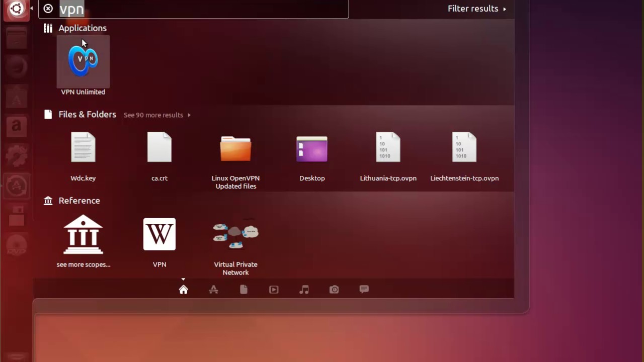Switch to the Home lens
The width and height of the screenshot is (644, 362).
(183, 290)
